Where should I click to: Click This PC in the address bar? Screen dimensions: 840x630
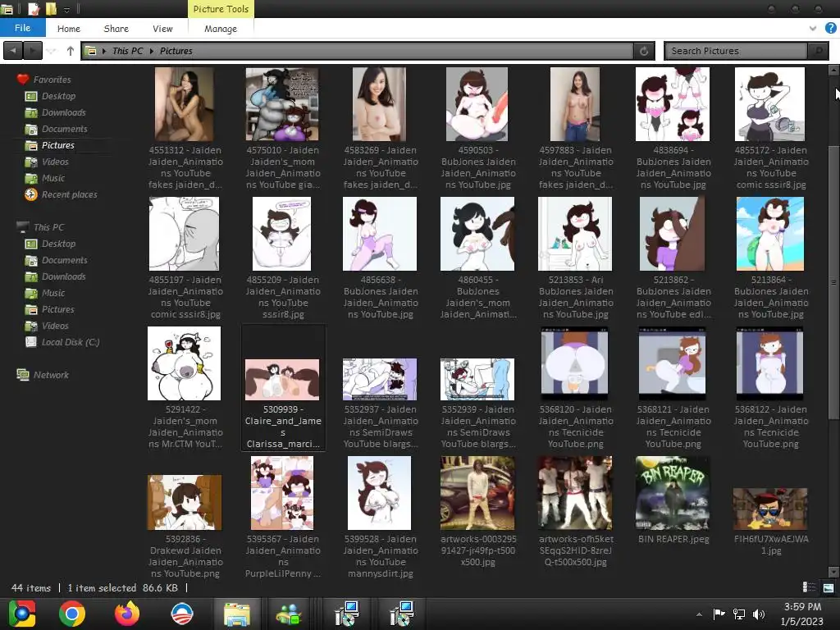127,51
